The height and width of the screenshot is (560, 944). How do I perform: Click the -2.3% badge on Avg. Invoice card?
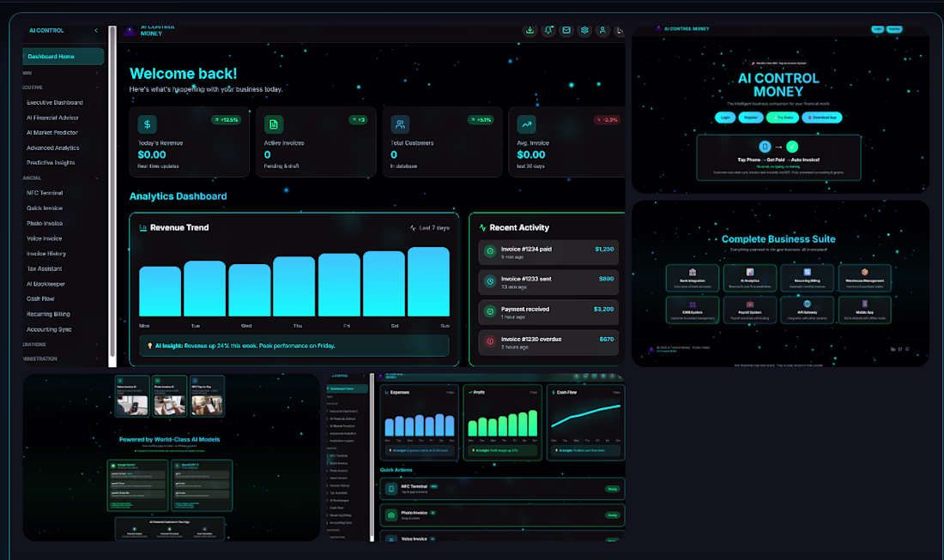coord(607,120)
